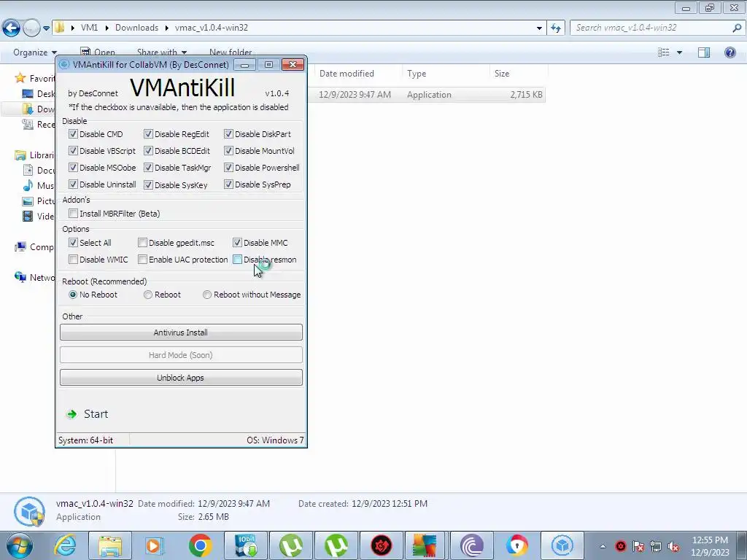Open Windows Media Player taskbar icon
The width and height of the screenshot is (747, 560).
pyautogui.click(x=155, y=545)
